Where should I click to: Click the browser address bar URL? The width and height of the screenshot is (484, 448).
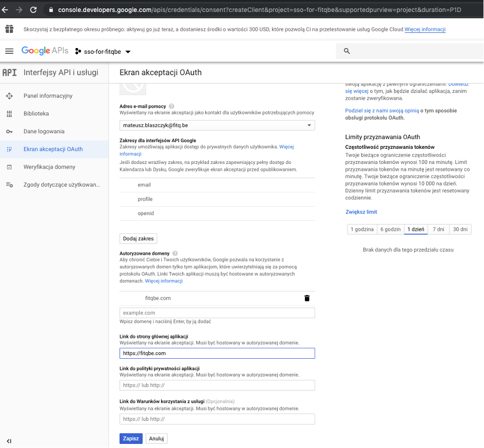(259, 10)
